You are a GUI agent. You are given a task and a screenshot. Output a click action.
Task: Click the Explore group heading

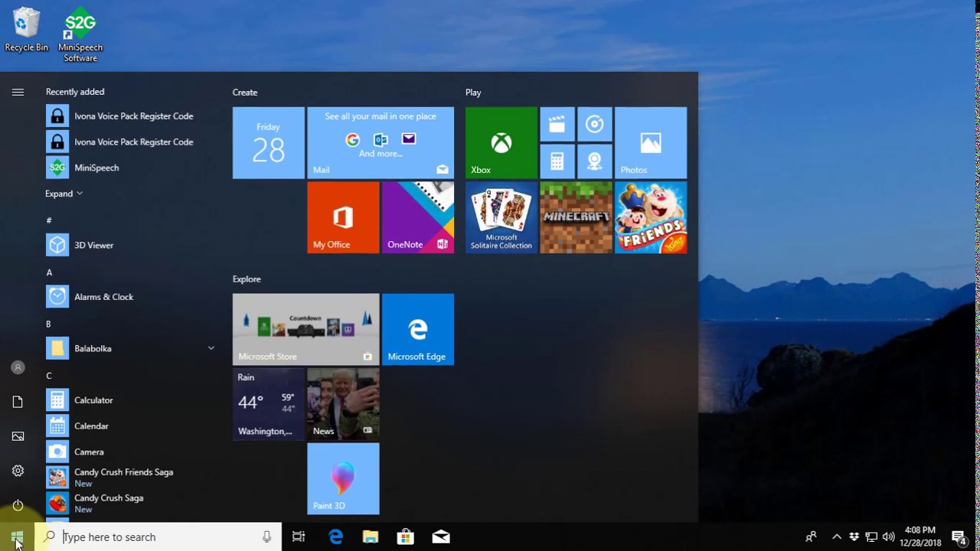[247, 279]
